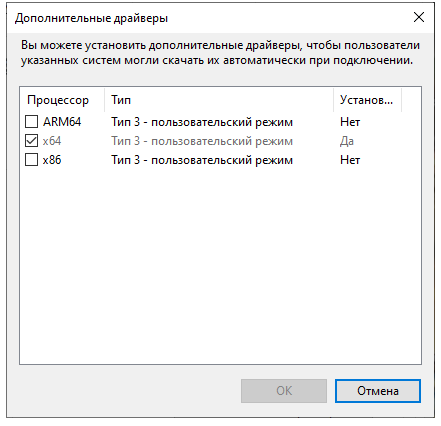Select the x86 row label
The width and height of the screenshot is (441, 426).
tap(52, 160)
